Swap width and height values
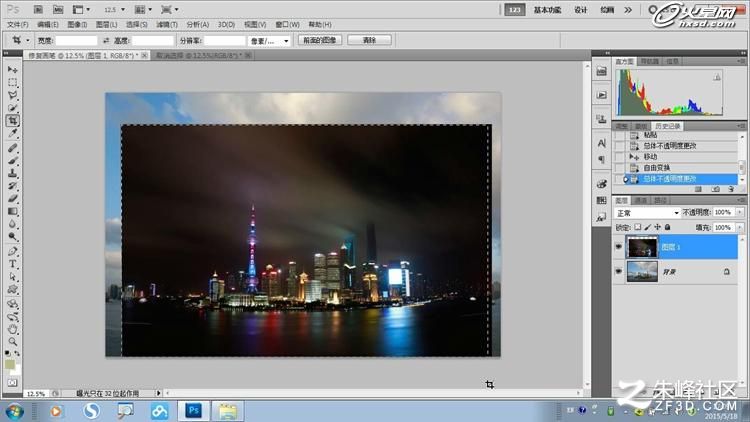This screenshot has width=750, height=422. tap(106, 41)
